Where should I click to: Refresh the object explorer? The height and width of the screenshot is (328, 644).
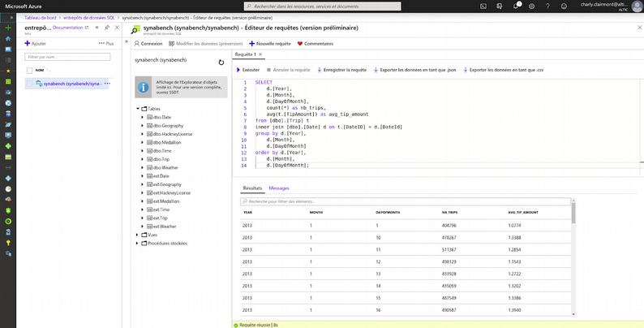pos(221,63)
